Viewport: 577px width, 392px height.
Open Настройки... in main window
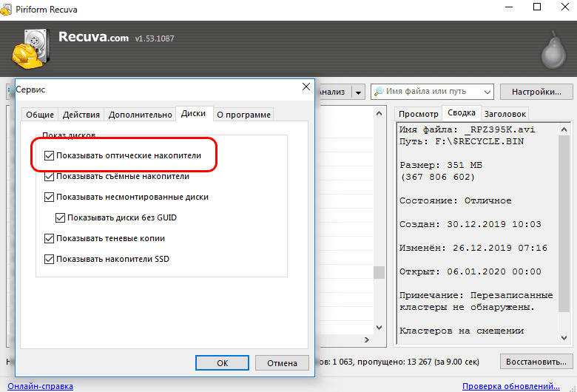[x=536, y=92]
